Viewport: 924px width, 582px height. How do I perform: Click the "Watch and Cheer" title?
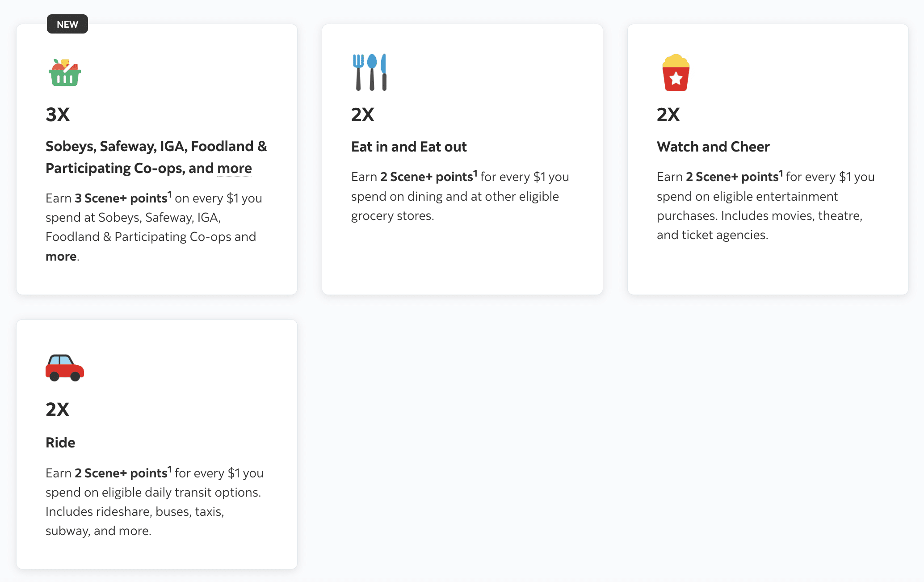[713, 147]
